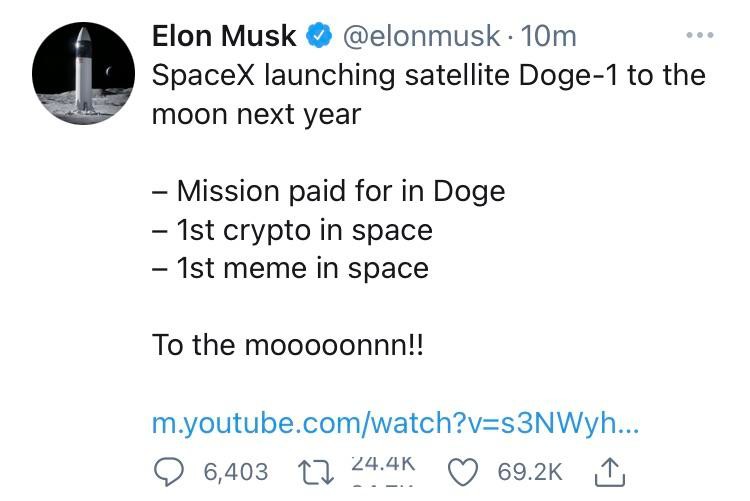Like the tweet with the heart icon
Viewport: 750px width, 501px height.
click(x=463, y=472)
